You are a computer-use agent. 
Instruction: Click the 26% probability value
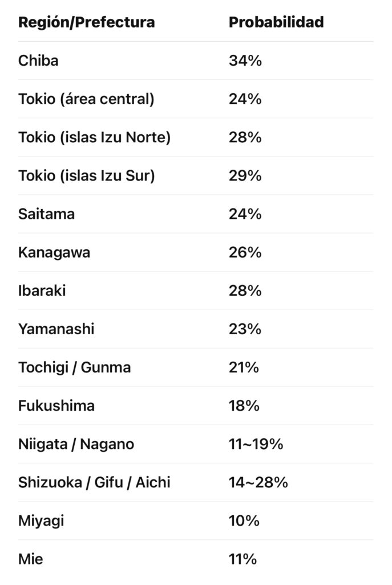(245, 252)
